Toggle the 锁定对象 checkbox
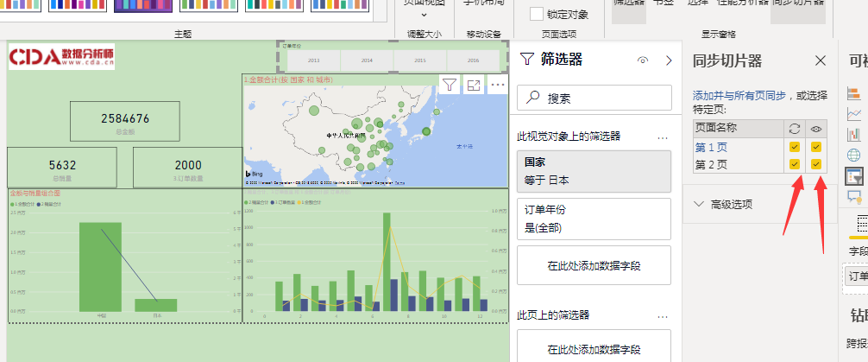The image size is (868, 362). pos(536,14)
